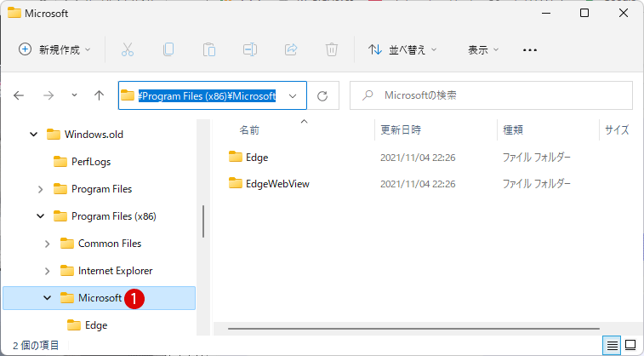Open recent locations chevron dropdown
Viewport: 644px width, 356px height.
click(x=74, y=95)
